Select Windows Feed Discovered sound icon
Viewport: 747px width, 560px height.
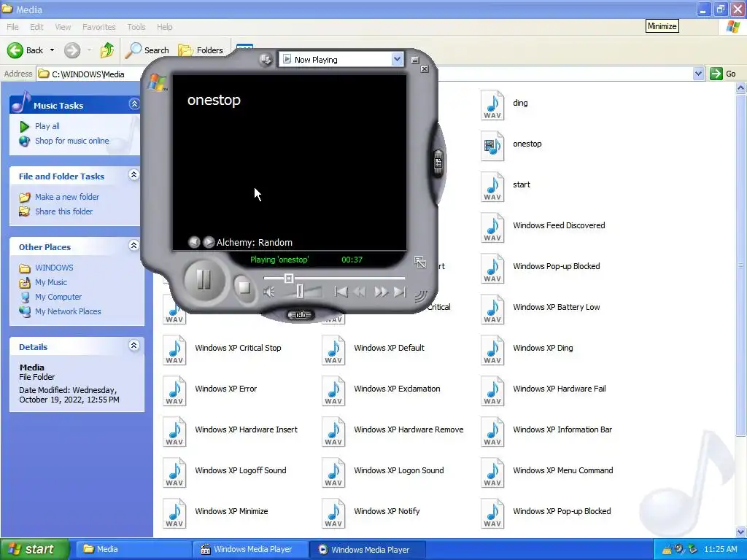(492, 228)
